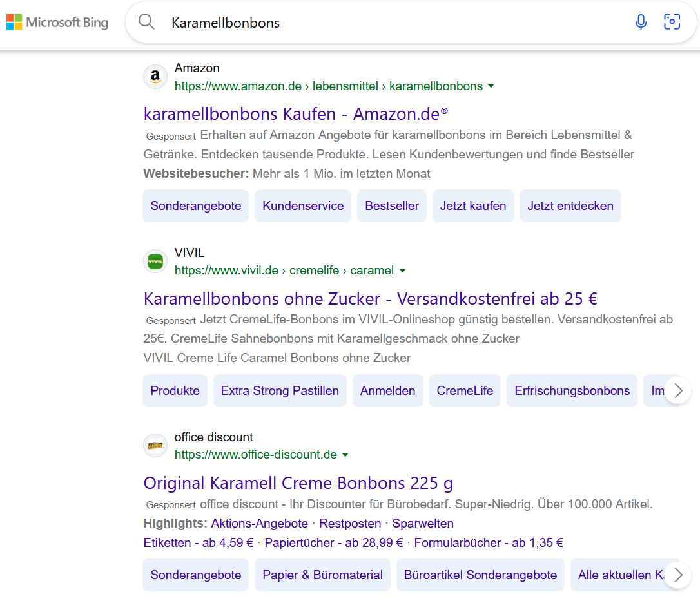
Task: Open 'Karamellbonbons ohne Zucker' VIVIL result
Action: click(370, 299)
